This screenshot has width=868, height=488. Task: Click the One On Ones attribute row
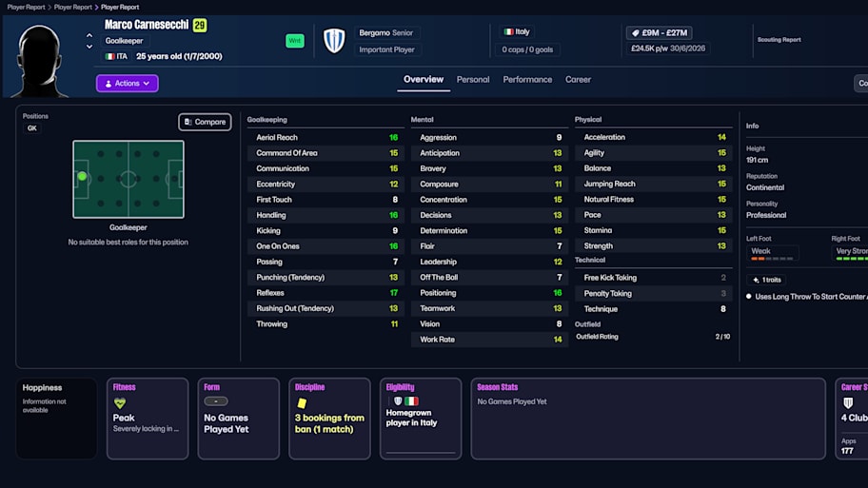click(x=325, y=246)
